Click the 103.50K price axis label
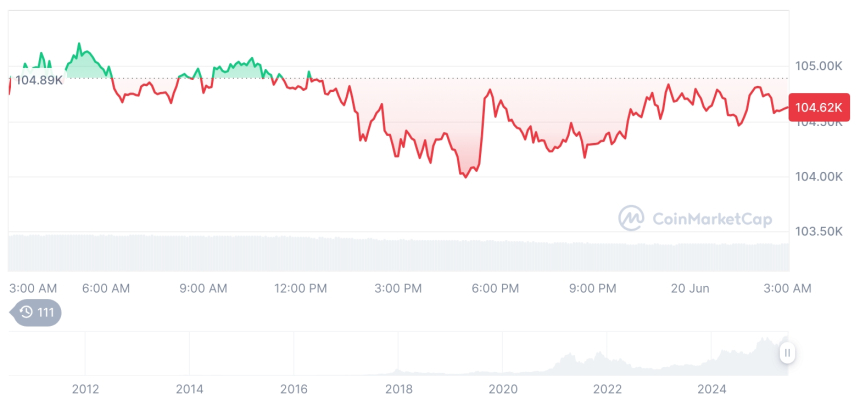860x401 pixels. click(818, 232)
